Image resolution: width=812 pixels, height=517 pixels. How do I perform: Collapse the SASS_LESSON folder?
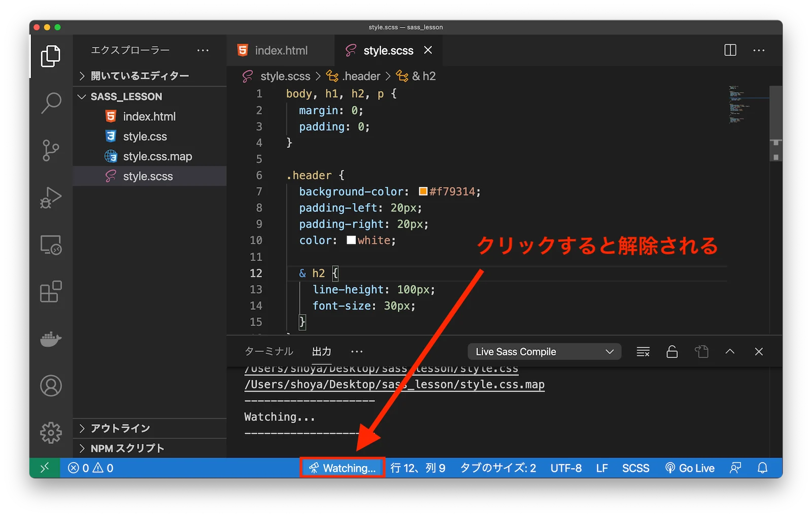pos(150,96)
